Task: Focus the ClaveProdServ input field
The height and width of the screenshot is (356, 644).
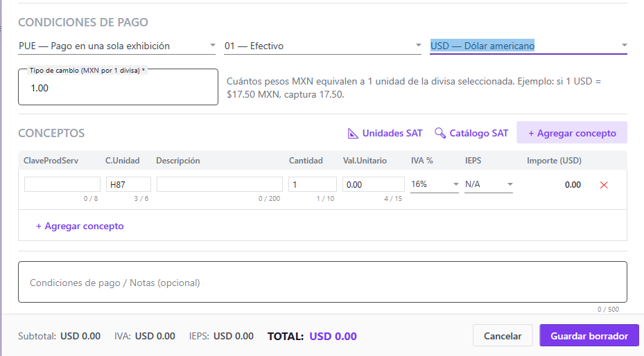Action: 62,184
